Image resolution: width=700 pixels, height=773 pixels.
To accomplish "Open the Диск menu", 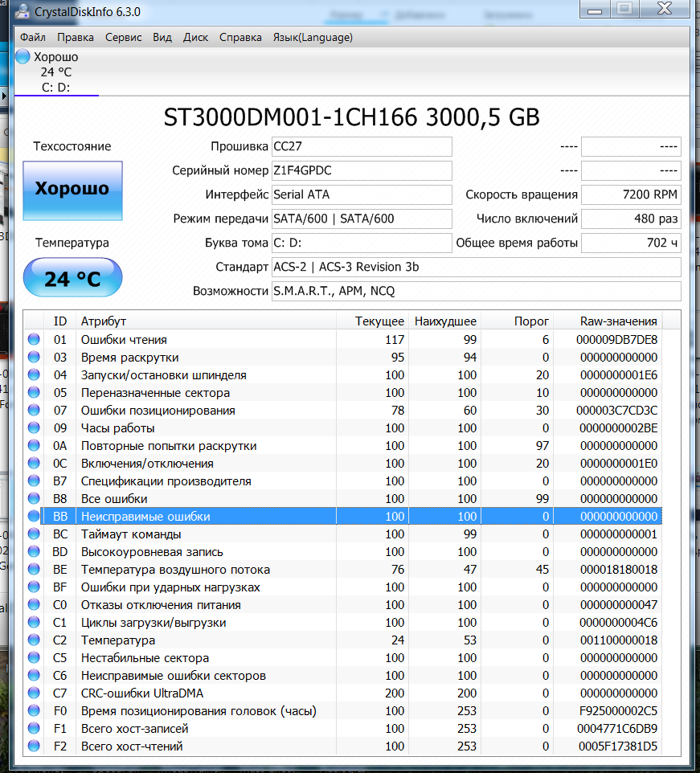I will pos(196,38).
